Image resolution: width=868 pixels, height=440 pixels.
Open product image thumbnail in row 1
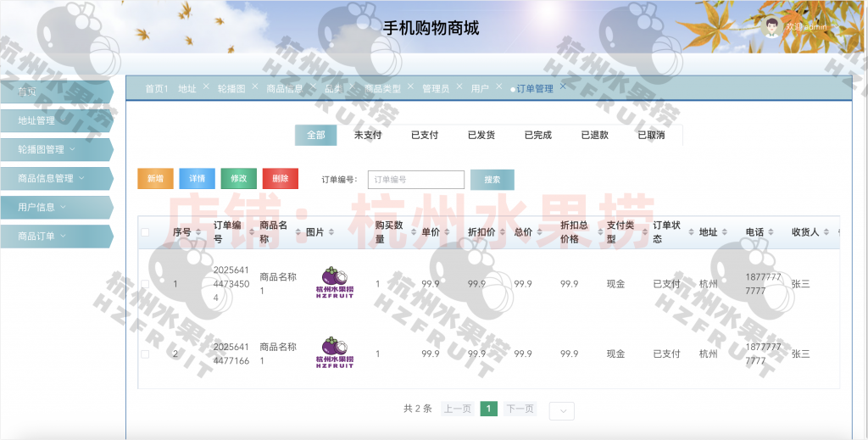(x=335, y=282)
